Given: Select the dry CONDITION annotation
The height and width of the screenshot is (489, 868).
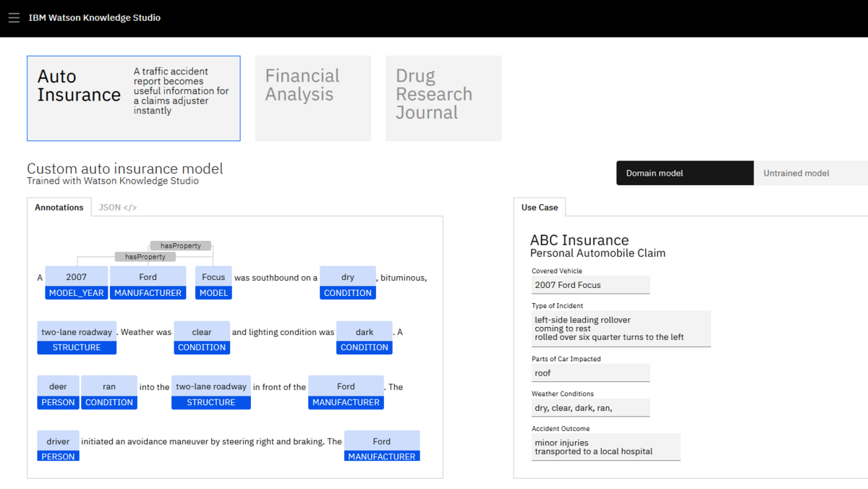Looking at the screenshot, I should [348, 283].
